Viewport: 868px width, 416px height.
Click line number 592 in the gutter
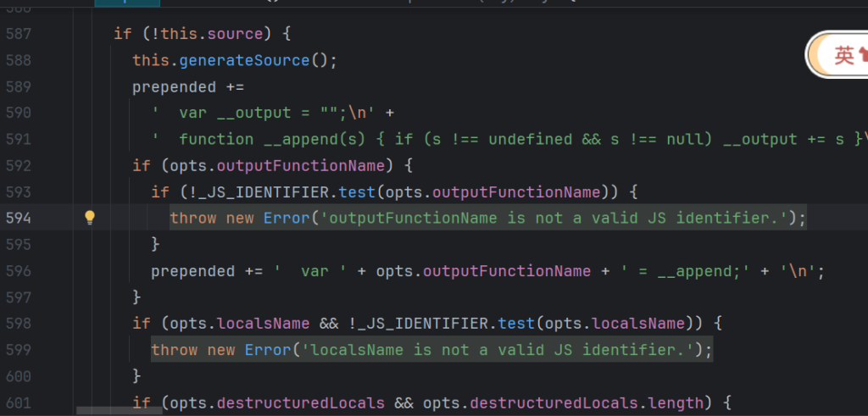coord(19,165)
